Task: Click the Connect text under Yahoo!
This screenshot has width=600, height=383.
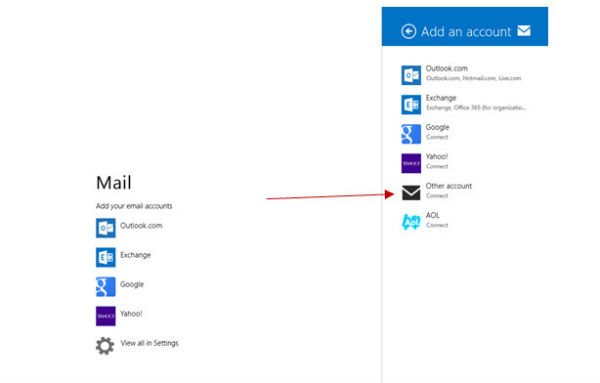Action: tap(437, 166)
